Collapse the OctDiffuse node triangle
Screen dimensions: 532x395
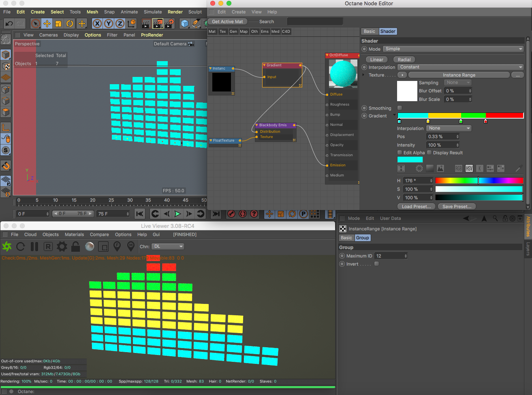327,55
